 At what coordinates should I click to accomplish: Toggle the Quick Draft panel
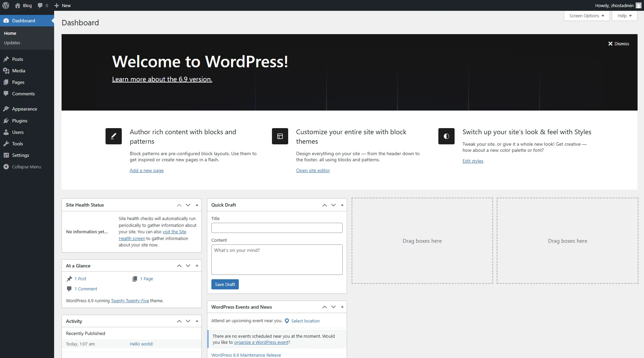coord(342,205)
